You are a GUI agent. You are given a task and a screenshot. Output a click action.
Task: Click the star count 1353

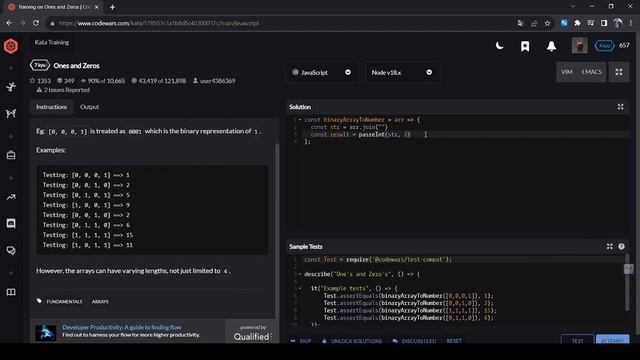tap(40, 81)
